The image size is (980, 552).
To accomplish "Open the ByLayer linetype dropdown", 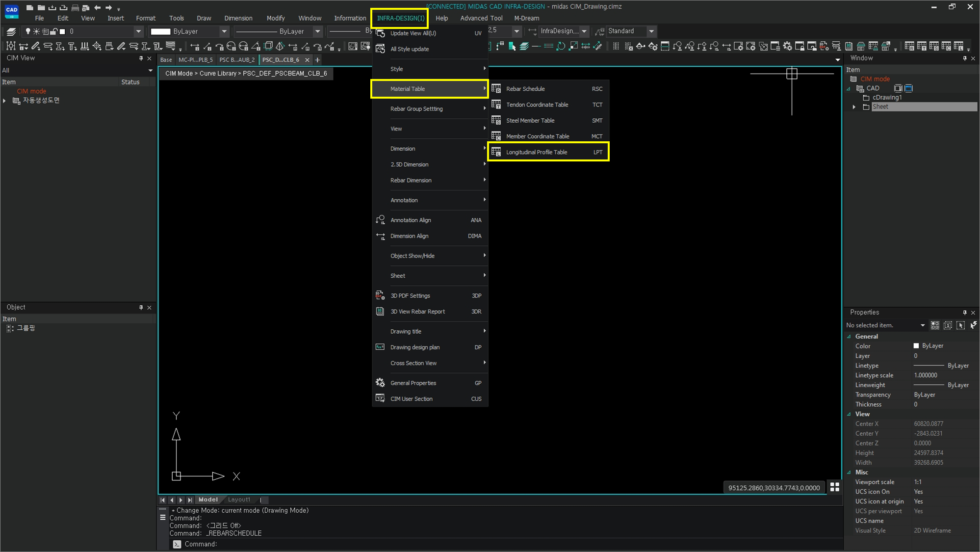I will click(317, 31).
